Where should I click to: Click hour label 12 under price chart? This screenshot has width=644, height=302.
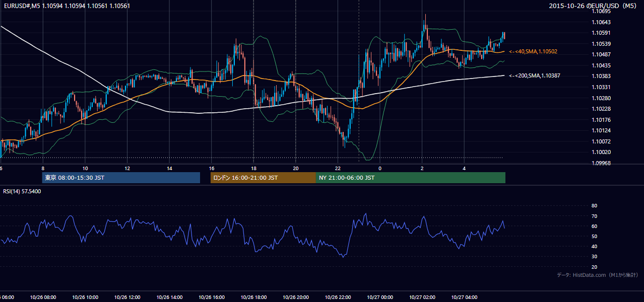127,168
